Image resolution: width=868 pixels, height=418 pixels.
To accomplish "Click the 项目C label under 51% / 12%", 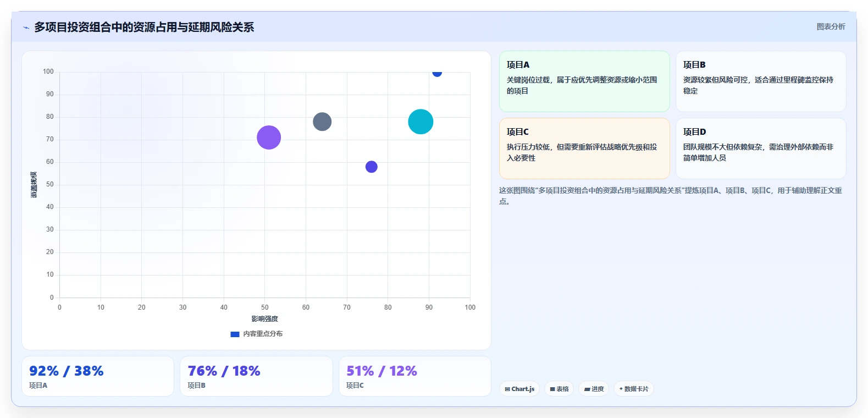I will 355,386.
